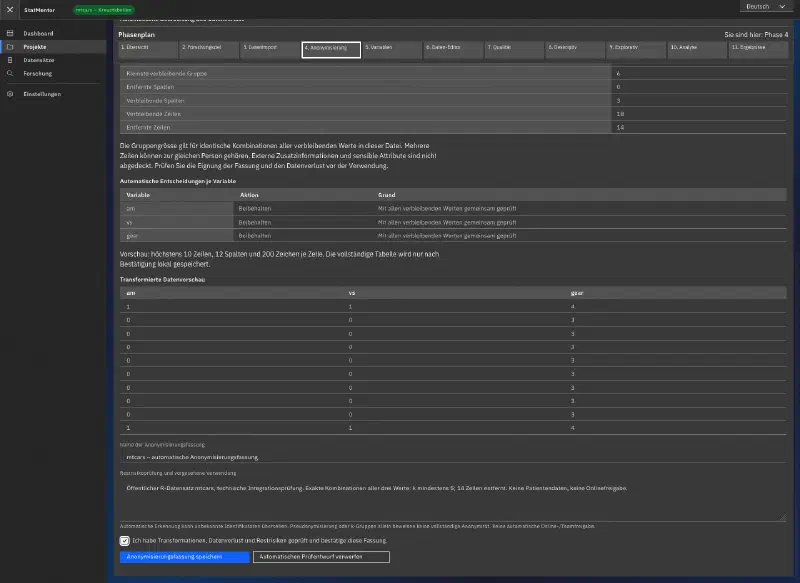Switch to phase 3 Datenimport
The width and height of the screenshot is (800, 583).
coord(270,49)
